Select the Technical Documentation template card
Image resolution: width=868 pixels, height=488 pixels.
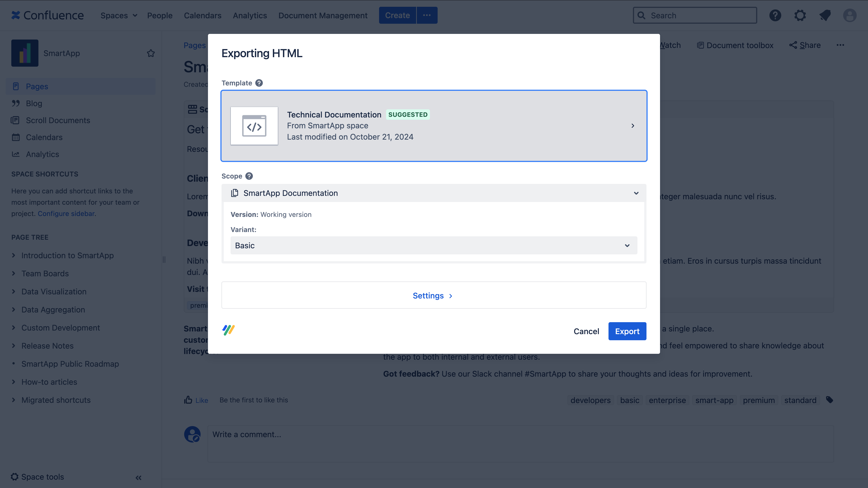pyautogui.click(x=434, y=126)
